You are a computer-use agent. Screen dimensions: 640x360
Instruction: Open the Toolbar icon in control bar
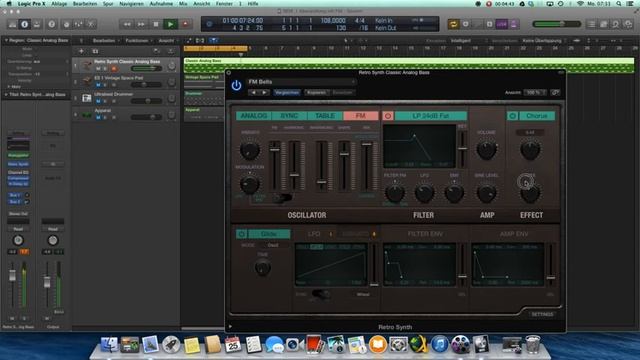37,24
